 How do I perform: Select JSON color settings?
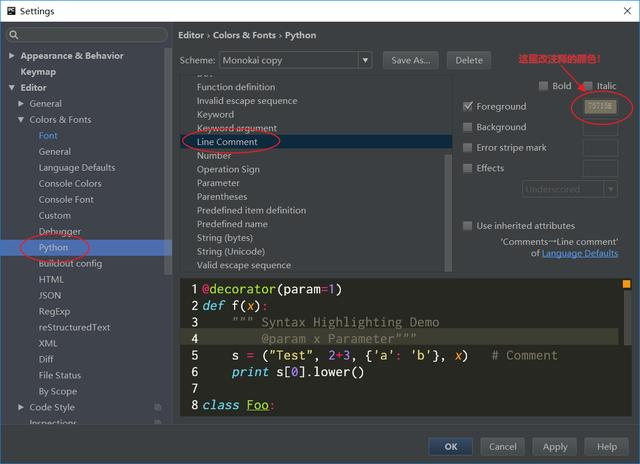[x=50, y=295]
